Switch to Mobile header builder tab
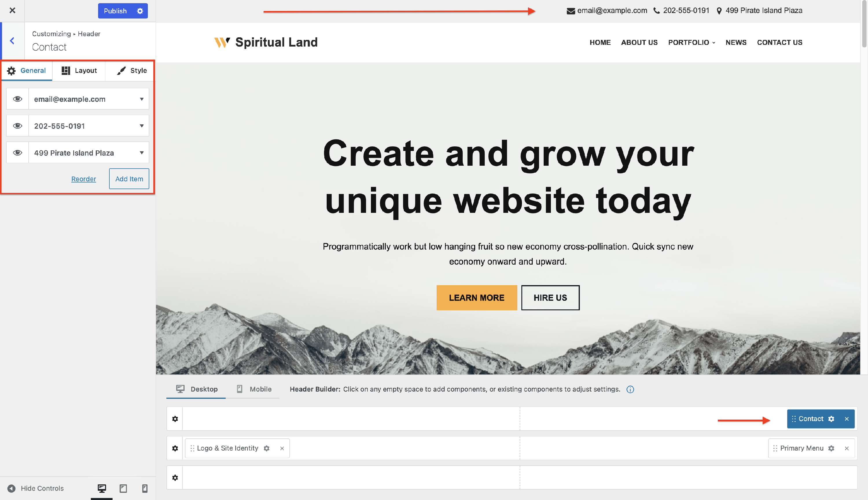This screenshot has height=500, width=868. click(x=254, y=390)
